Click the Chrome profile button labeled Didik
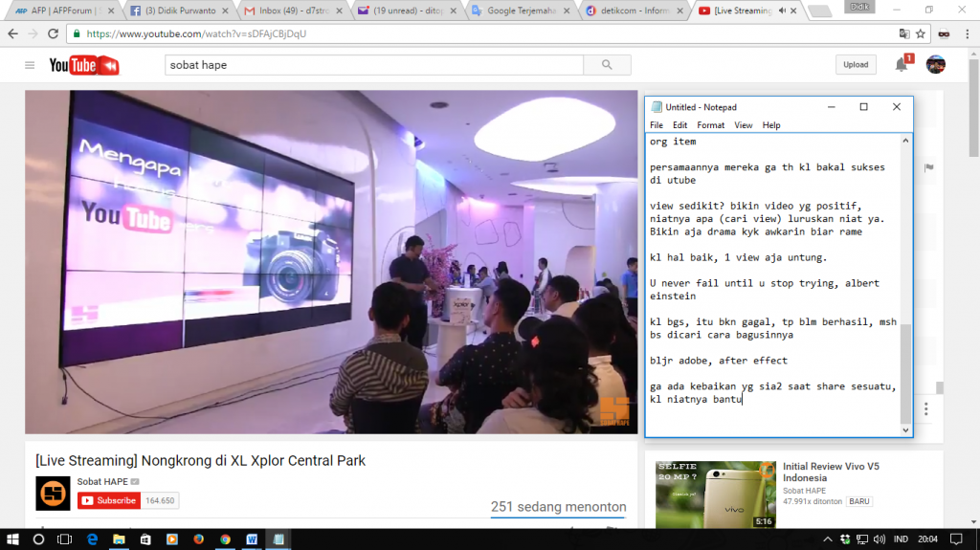 [x=859, y=7]
